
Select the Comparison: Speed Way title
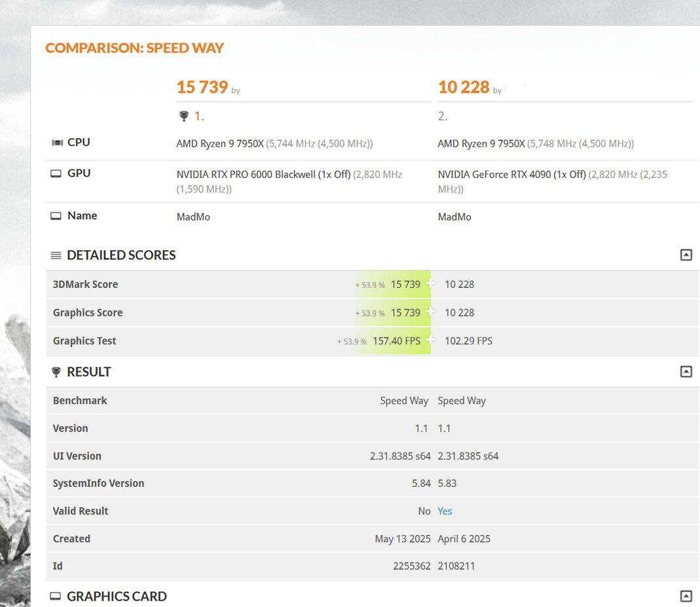click(134, 48)
